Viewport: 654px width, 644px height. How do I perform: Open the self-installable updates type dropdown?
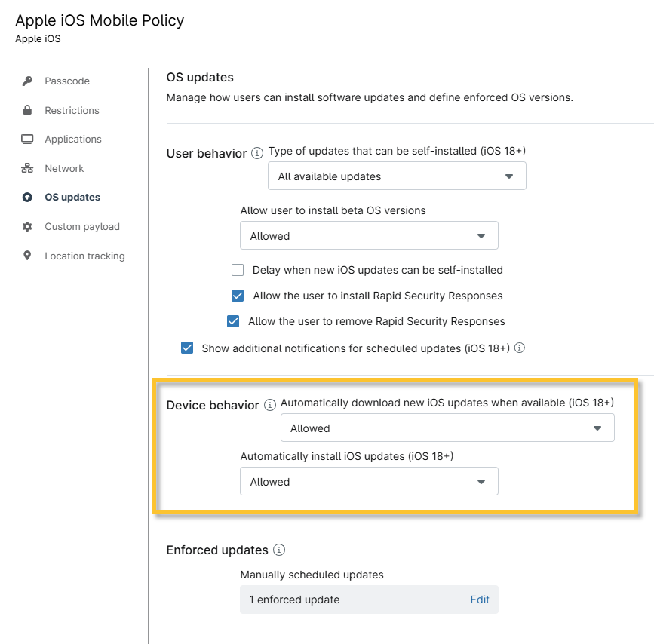click(x=397, y=176)
